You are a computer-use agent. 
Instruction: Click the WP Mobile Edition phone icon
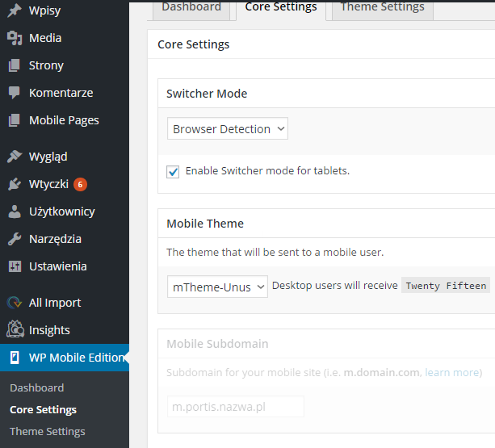click(x=15, y=358)
